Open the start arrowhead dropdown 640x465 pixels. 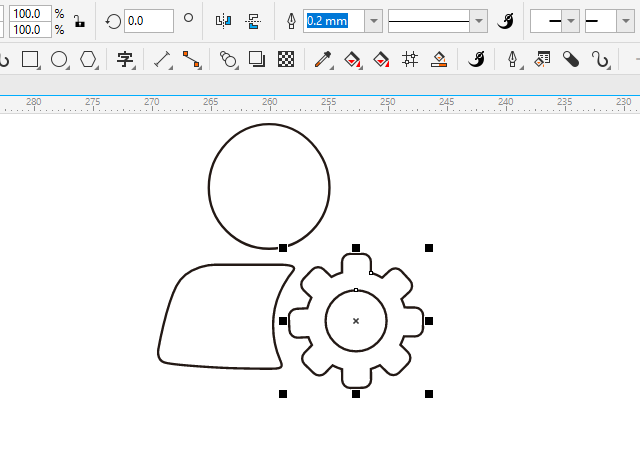(571, 21)
